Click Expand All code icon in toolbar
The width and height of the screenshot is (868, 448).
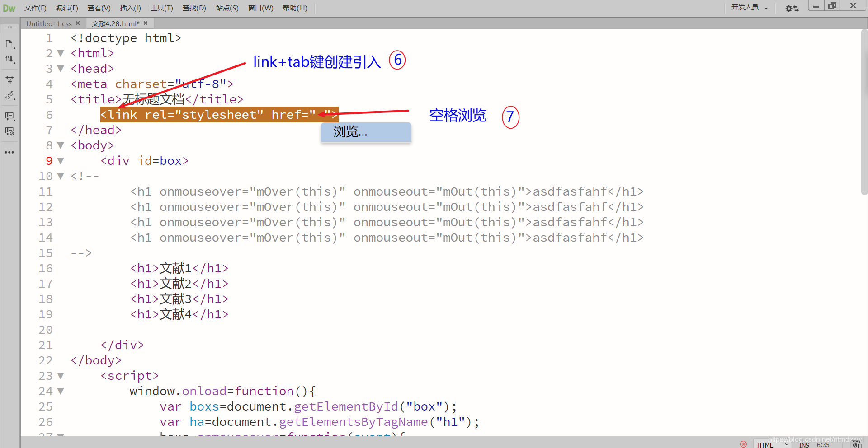(x=9, y=80)
